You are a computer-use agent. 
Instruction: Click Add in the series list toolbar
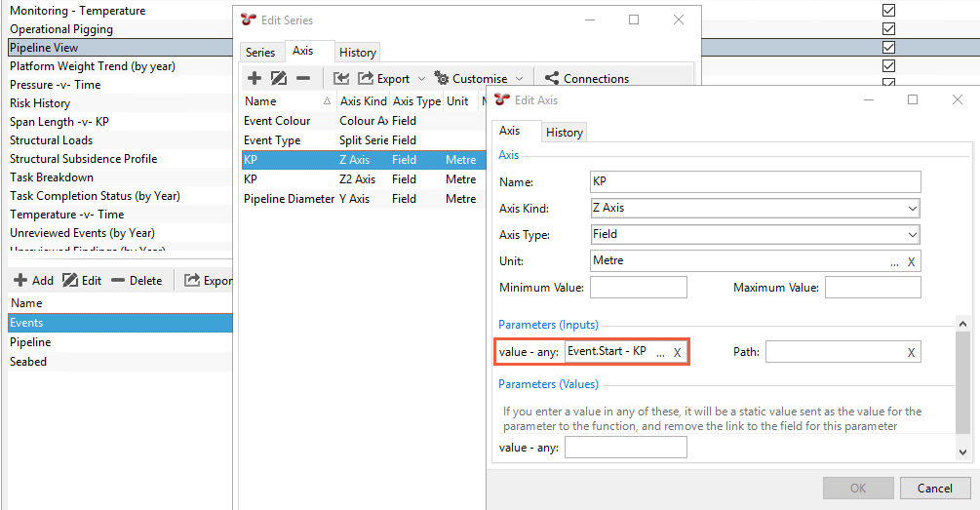(34, 281)
